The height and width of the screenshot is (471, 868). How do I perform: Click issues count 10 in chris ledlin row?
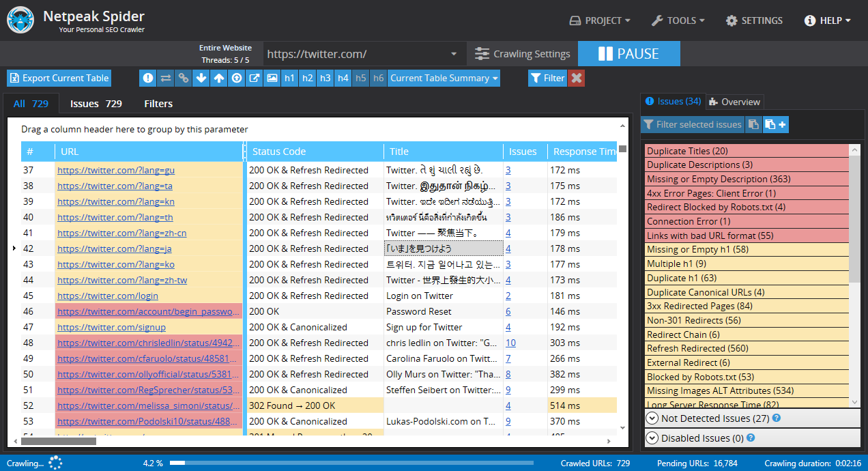point(510,343)
